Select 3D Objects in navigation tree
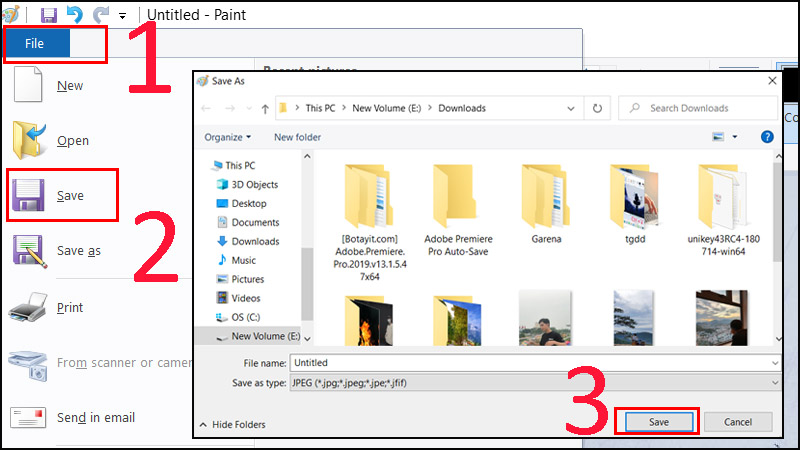 (x=254, y=185)
